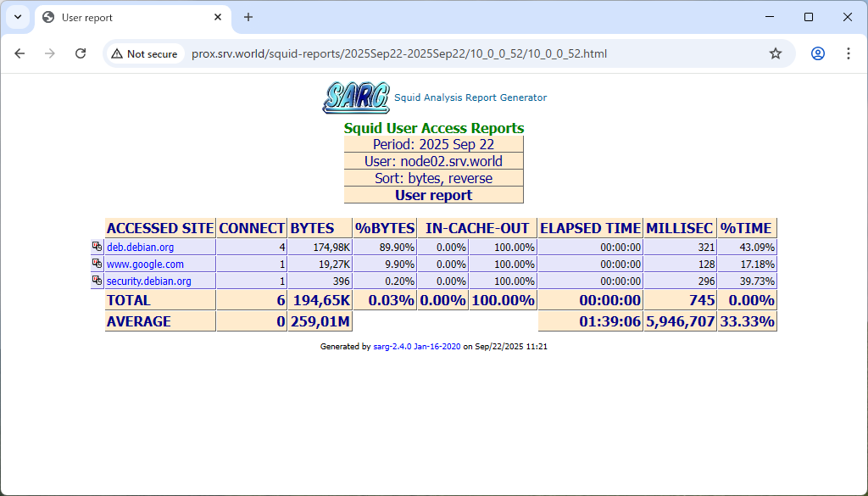Open date/time report icon for www.google.com
The width and height of the screenshot is (868, 496).
point(97,264)
